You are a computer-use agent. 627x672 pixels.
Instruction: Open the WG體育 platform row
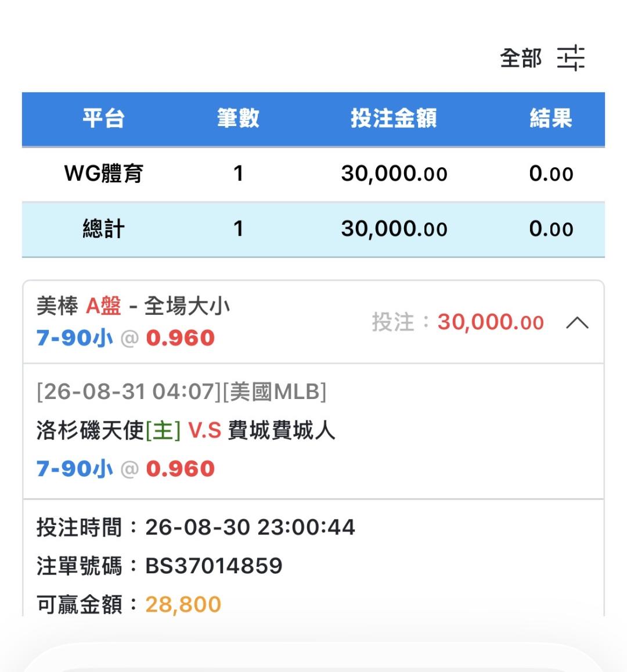tap(313, 174)
